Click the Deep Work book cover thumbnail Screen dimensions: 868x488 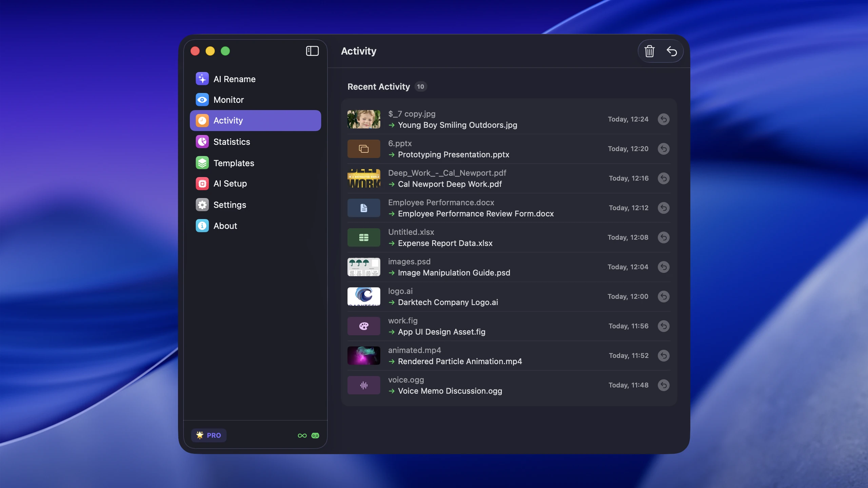(x=364, y=178)
